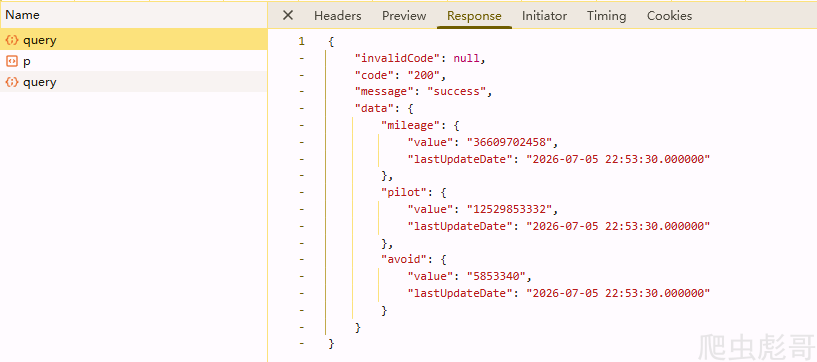The image size is (817, 362).
Task: Click the gutter dash beside the "pilot" line
Action: (301, 192)
